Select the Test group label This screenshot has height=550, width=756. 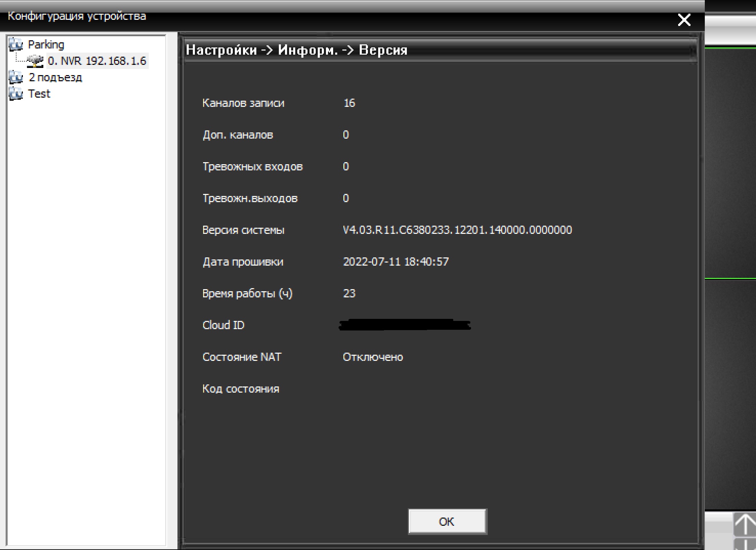point(39,94)
